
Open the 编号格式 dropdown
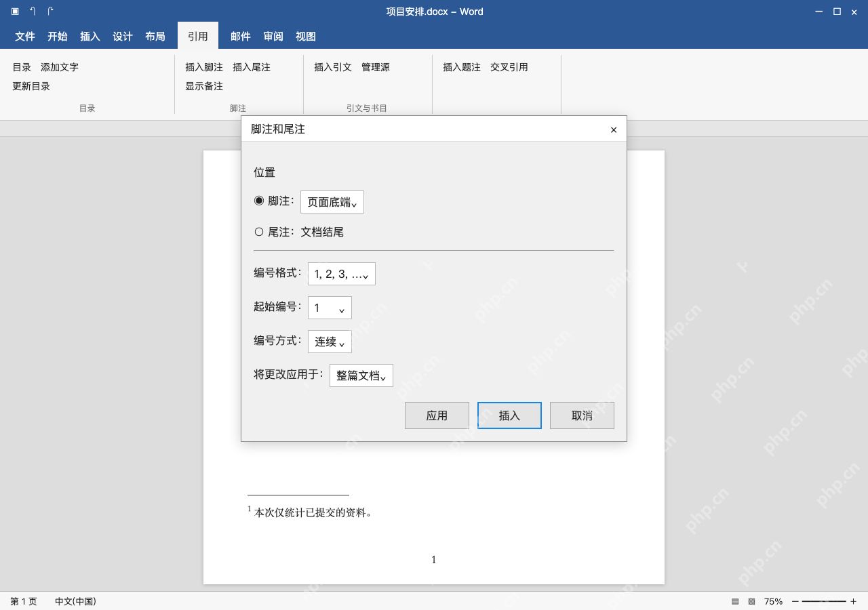click(x=342, y=274)
